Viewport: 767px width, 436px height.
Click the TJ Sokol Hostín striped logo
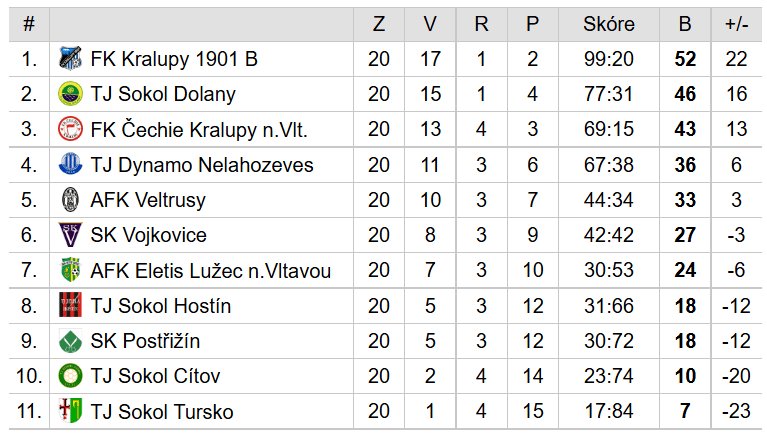pos(70,305)
